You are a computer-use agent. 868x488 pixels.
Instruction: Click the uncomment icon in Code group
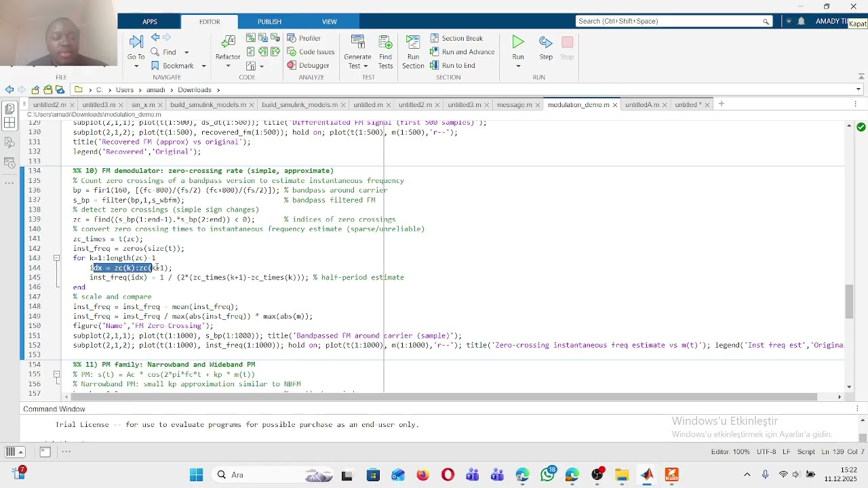pyautogui.click(x=263, y=38)
